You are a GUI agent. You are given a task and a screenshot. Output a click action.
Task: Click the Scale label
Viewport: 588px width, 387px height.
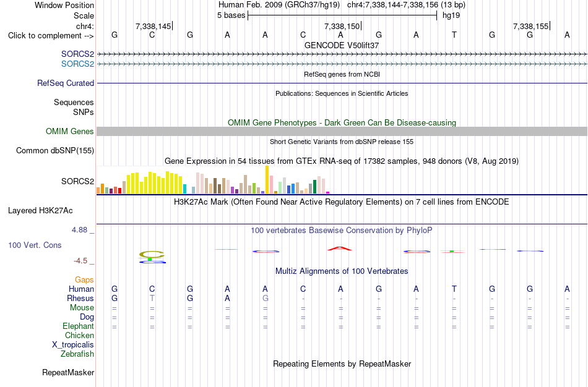[84, 15]
